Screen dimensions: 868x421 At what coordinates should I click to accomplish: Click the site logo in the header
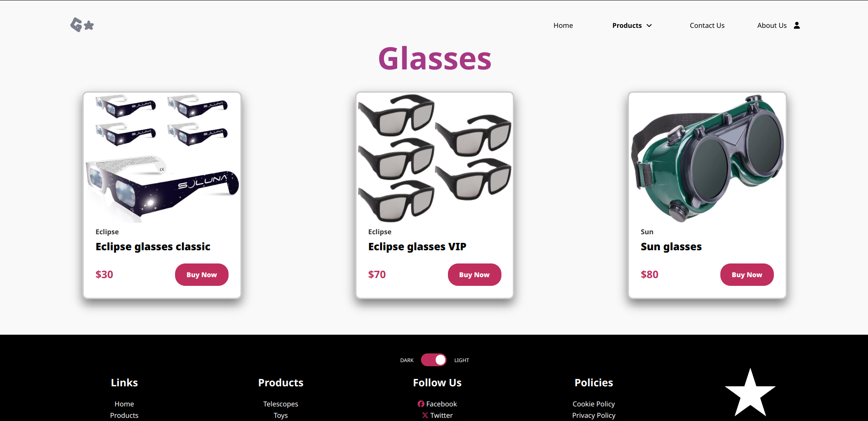[82, 25]
